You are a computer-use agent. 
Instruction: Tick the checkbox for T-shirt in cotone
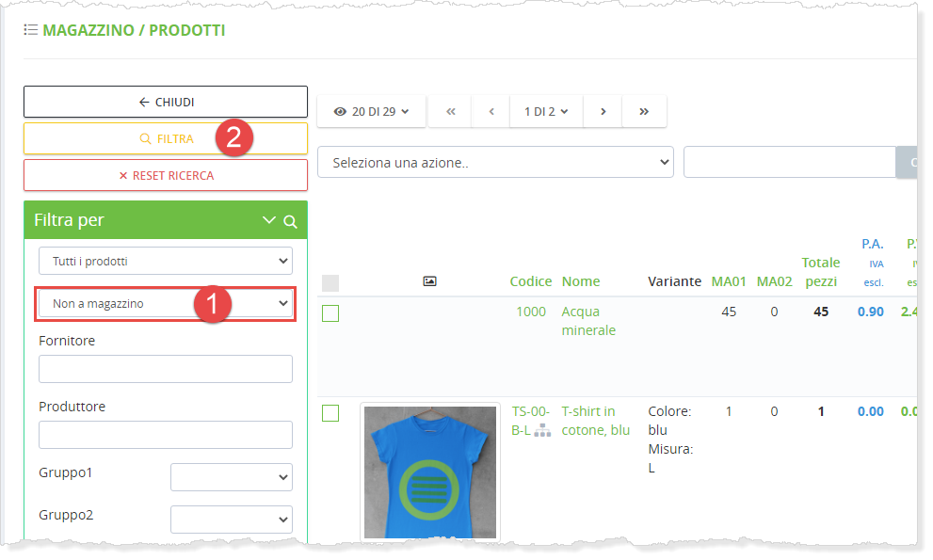(x=330, y=413)
